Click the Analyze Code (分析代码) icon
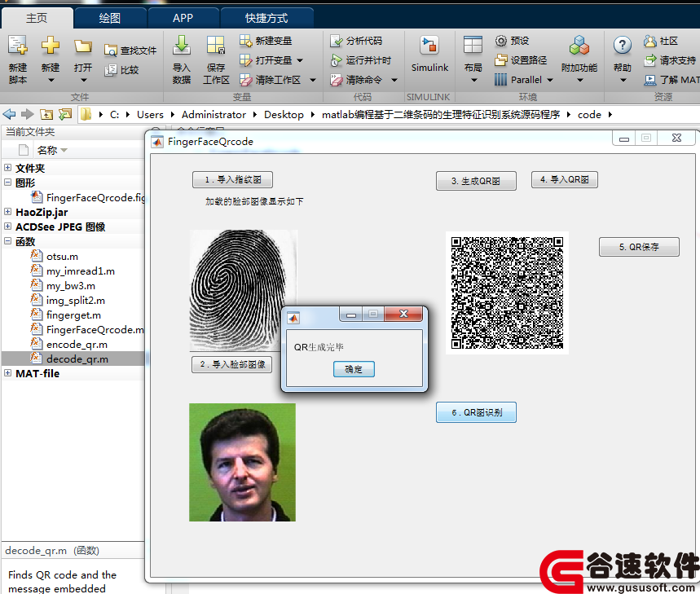The image size is (700, 594). [337, 41]
